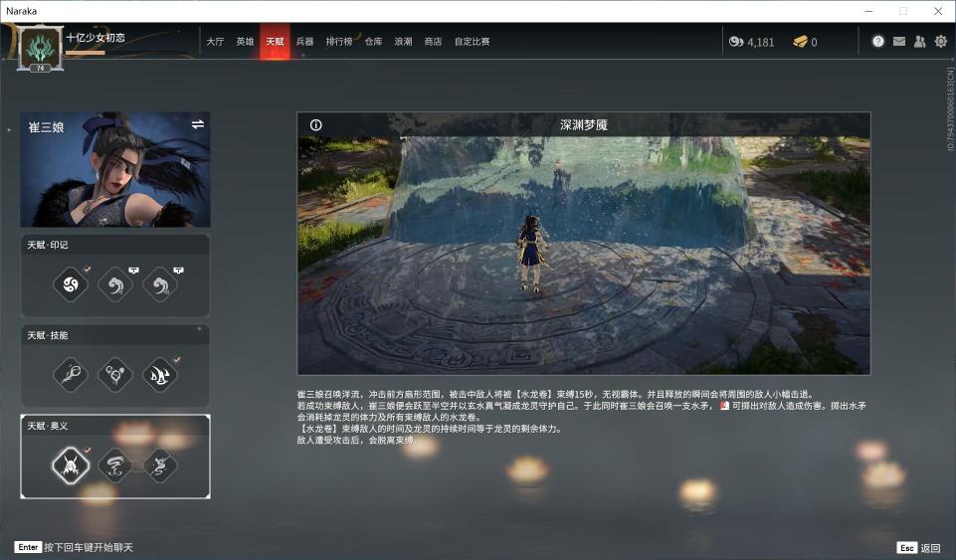The height and width of the screenshot is (560, 956).
Task: Select the first 奥义 demon mask icon
Action: click(x=71, y=466)
